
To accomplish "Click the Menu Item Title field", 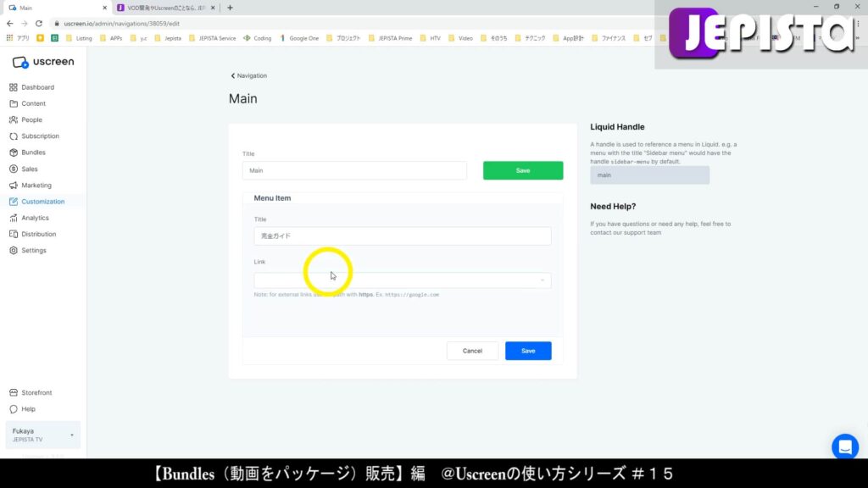I will tap(403, 236).
